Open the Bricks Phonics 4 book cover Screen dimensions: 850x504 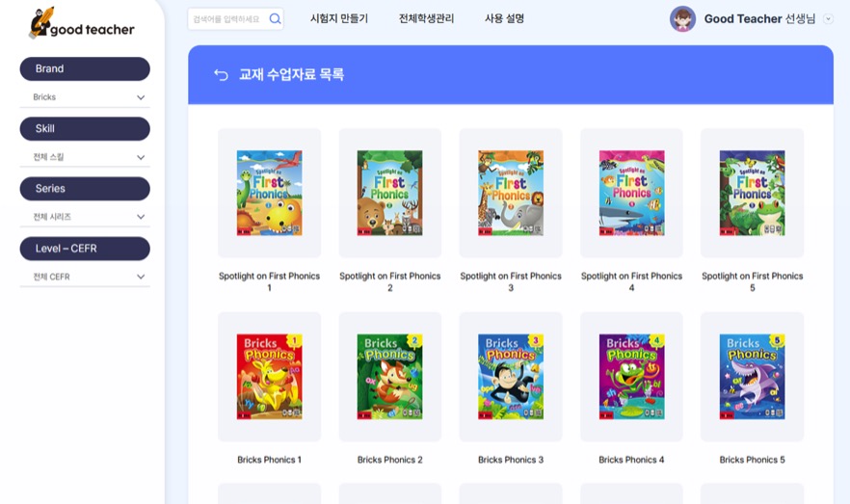(631, 377)
